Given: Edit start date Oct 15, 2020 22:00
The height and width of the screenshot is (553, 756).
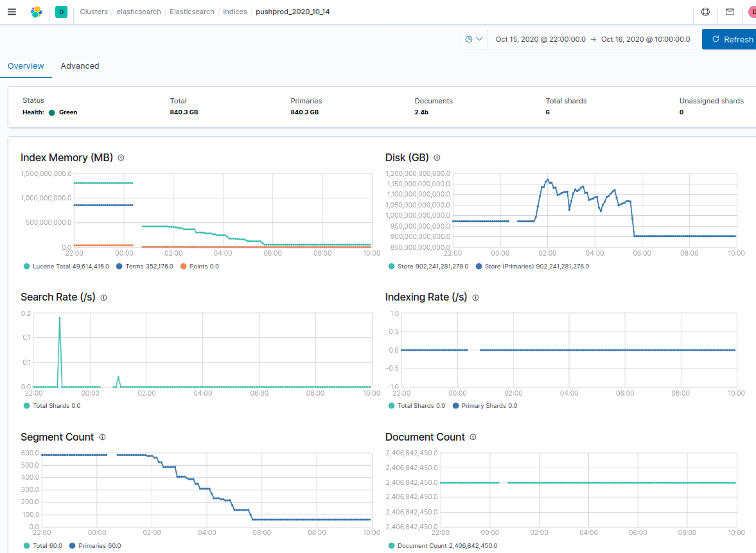Looking at the screenshot, I should click(540, 39).
